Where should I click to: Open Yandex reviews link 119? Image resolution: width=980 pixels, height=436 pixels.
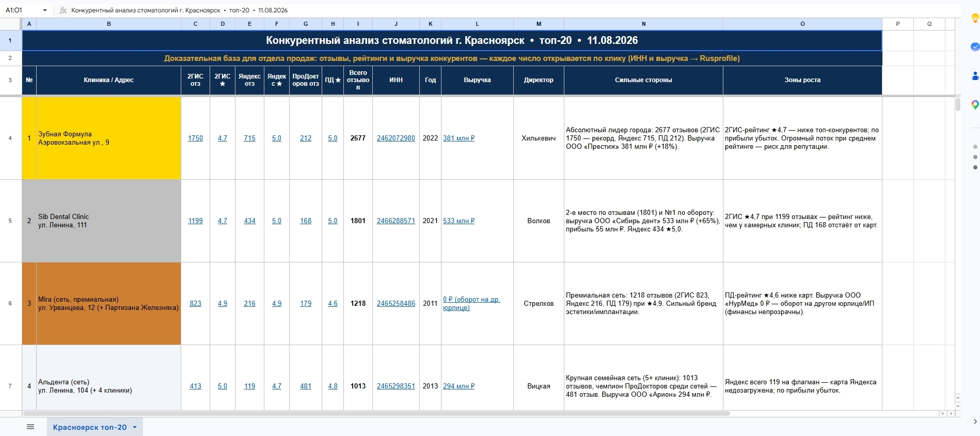point(249,386)
